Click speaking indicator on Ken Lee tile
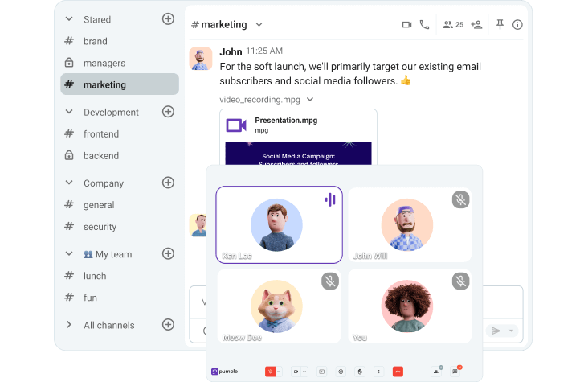Screen dimensions: 588x382 (330, 199)
